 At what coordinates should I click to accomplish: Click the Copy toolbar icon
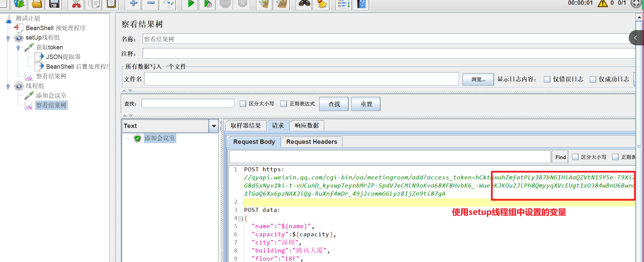pyautogui.click(x=94, y=4)
